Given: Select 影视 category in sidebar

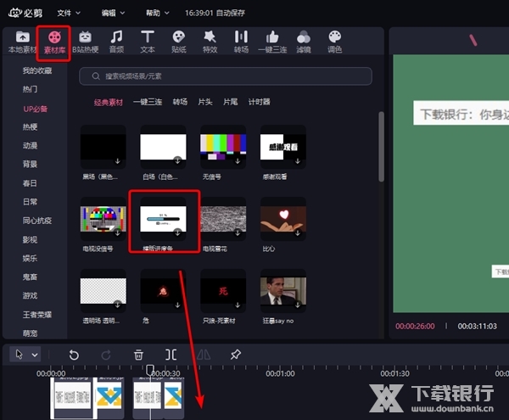Looking at the screenshot, I should pyautogui.click(x=30, y=240).
